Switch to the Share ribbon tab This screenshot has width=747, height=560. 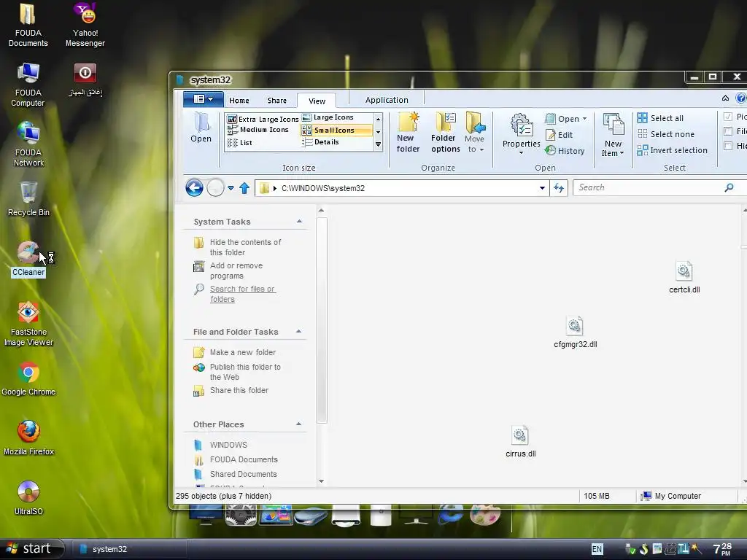pos(276,101)
